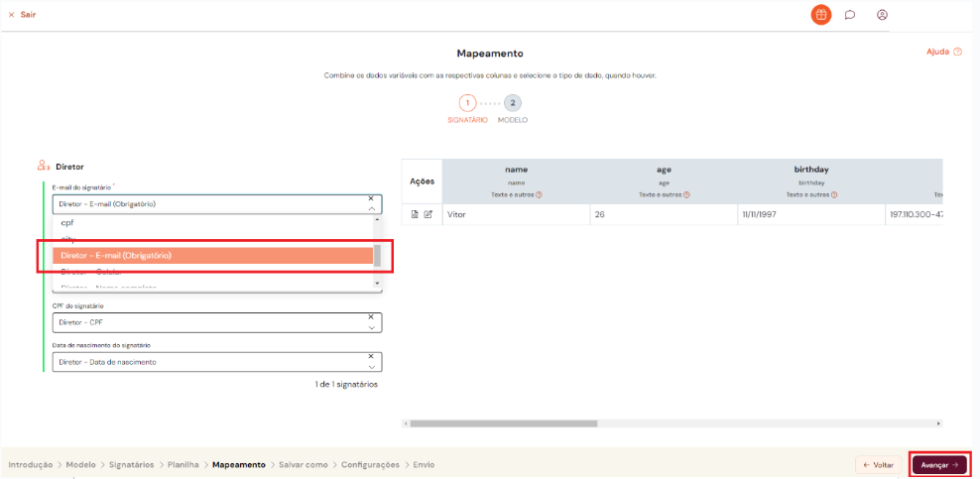Click the Voltar button
980x479 pixels.
pos(879,464)
